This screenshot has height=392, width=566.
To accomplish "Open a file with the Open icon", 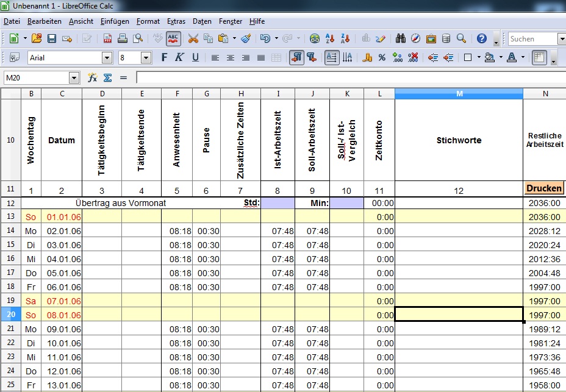I will point(37,38).
